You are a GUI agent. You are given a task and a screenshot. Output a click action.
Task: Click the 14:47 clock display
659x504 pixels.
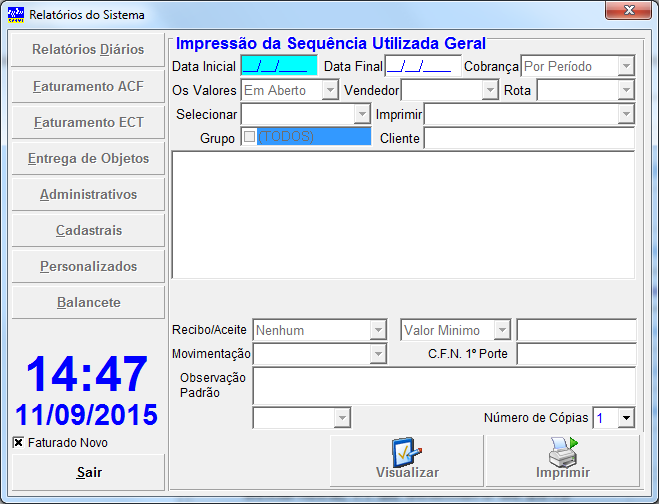tap(87, 374)
